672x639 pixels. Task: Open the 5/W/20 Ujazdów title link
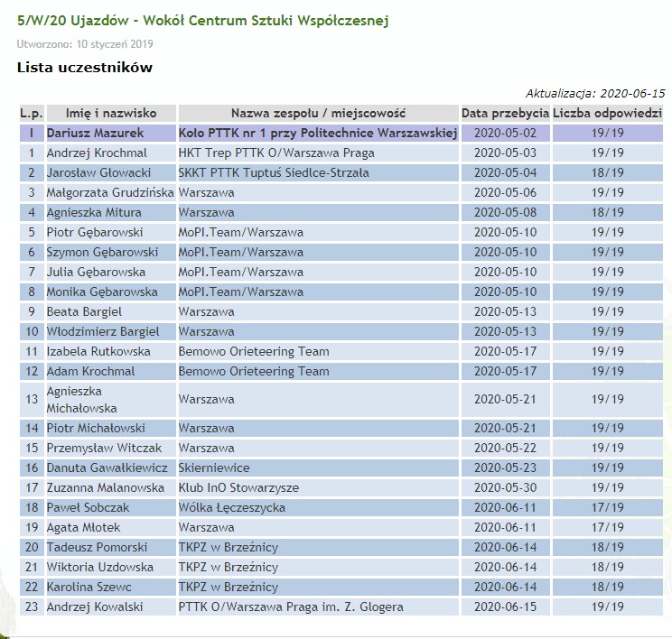pos(202,21)
